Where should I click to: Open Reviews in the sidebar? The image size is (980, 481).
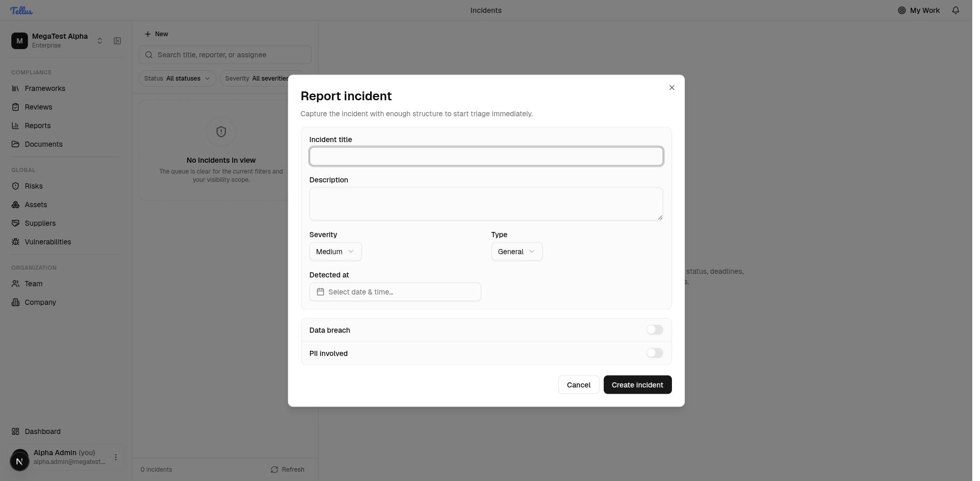(38, 107)
